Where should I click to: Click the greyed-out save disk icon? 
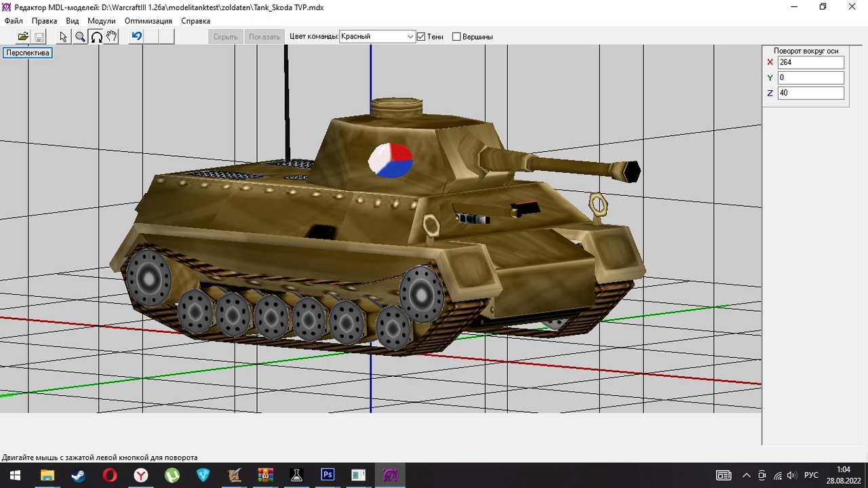[39, 37]
